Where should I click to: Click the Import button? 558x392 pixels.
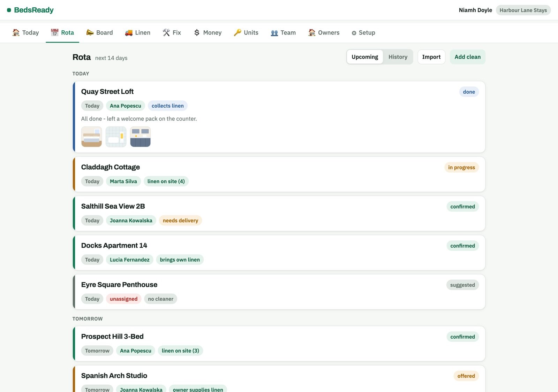431,57
